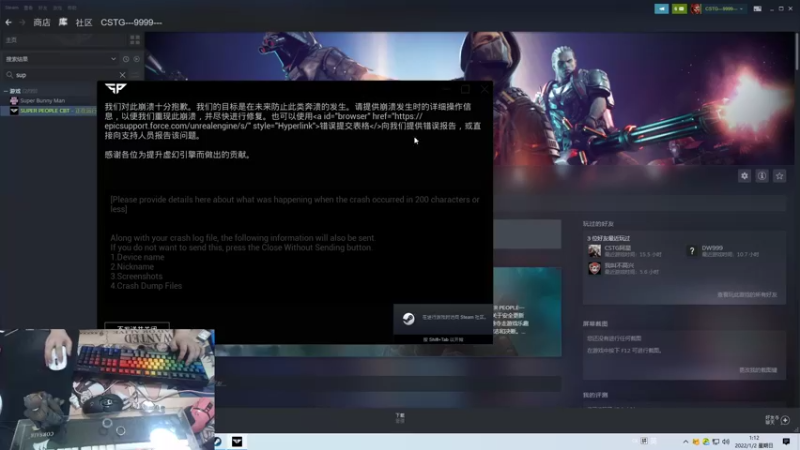Click the Steam main window vertical scrollbar
This screenshot has height=450, width=800.
[x=796, y=51]
